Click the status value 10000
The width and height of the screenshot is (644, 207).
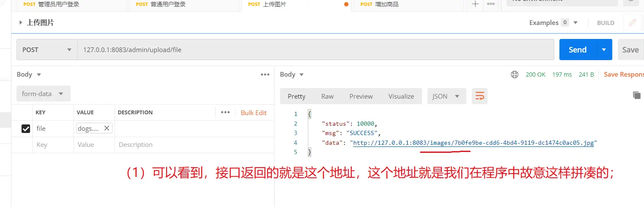pos(366,124)
